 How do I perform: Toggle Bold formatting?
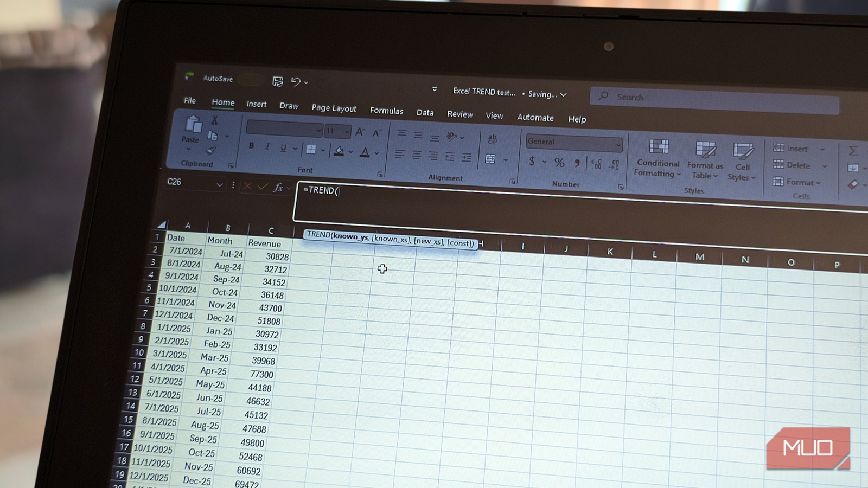[x=251, y=146]
